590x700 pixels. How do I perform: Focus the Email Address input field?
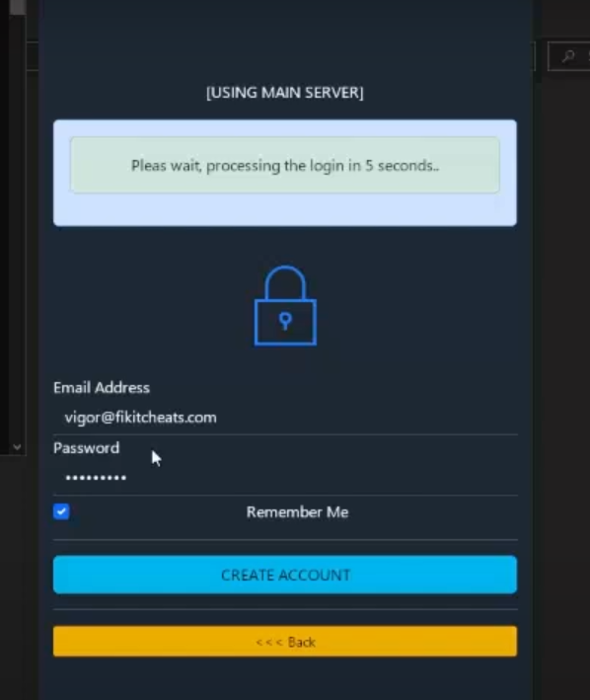[285, 418]
